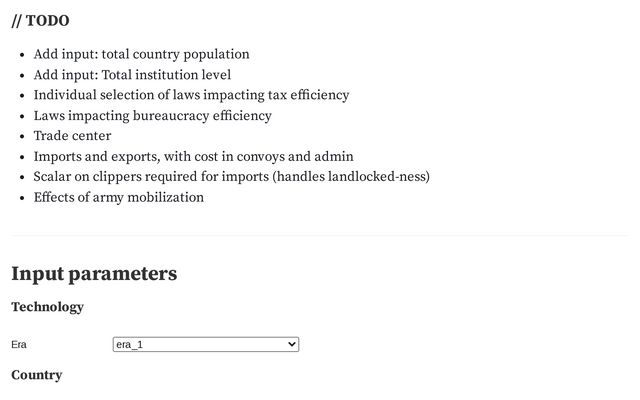Click the horizontal divider below the TODO list
The image size is (640, 400).
point(320,235)
